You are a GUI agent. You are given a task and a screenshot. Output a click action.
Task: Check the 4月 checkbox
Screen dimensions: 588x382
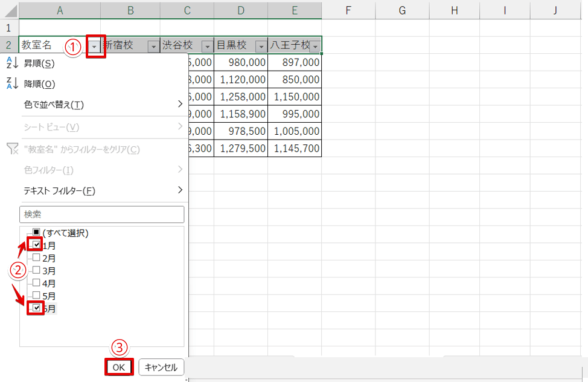(x=36, y=282)
